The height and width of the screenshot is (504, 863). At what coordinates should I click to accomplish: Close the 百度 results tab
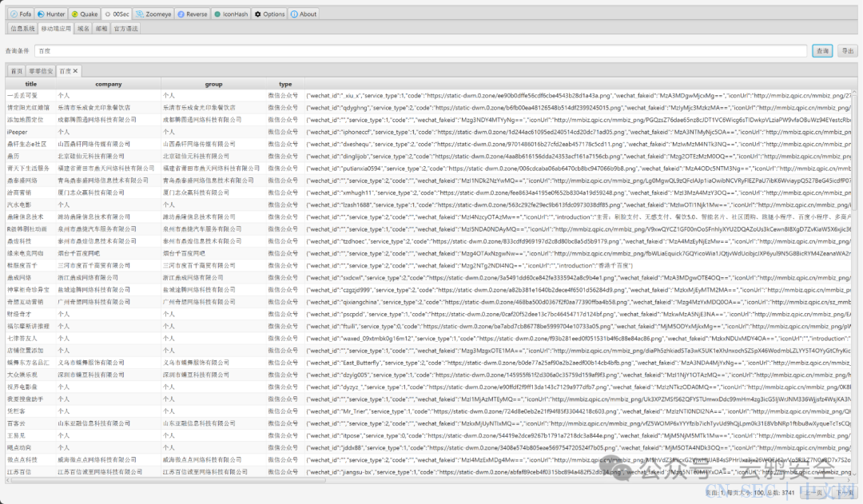(x=75, y=71)
